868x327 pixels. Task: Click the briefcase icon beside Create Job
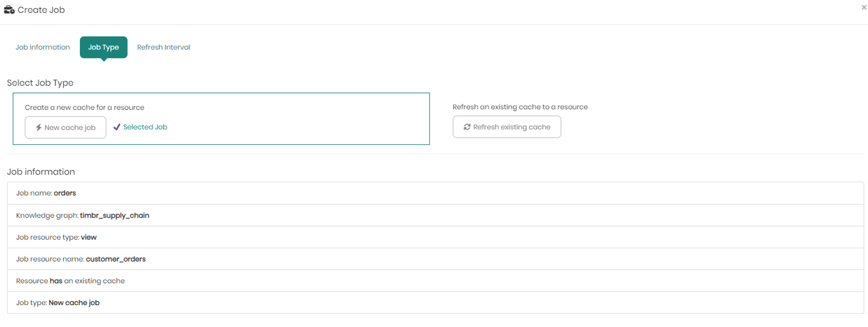click(9, 10)
